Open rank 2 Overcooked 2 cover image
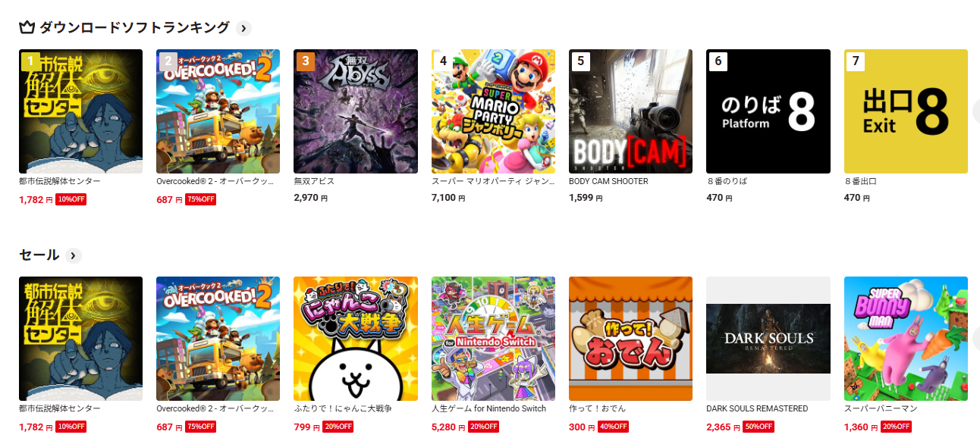 click(x=218, y=111)
